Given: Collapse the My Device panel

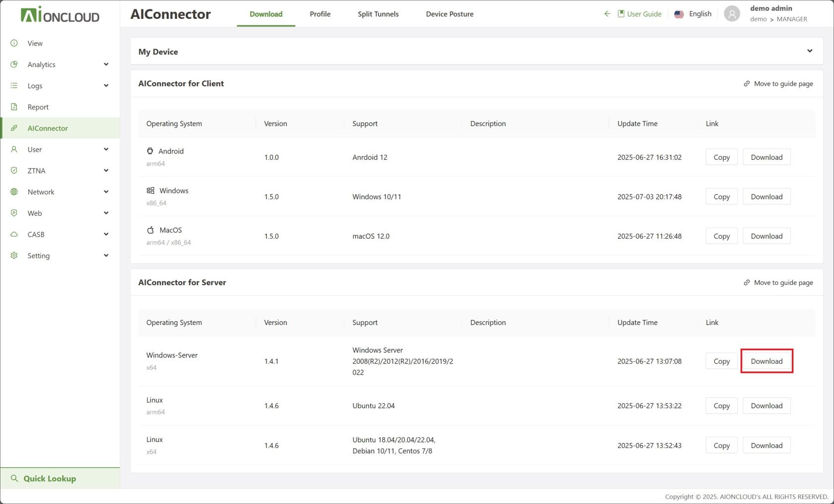Looking at the screenshot, I should click(x=810, y=51).
